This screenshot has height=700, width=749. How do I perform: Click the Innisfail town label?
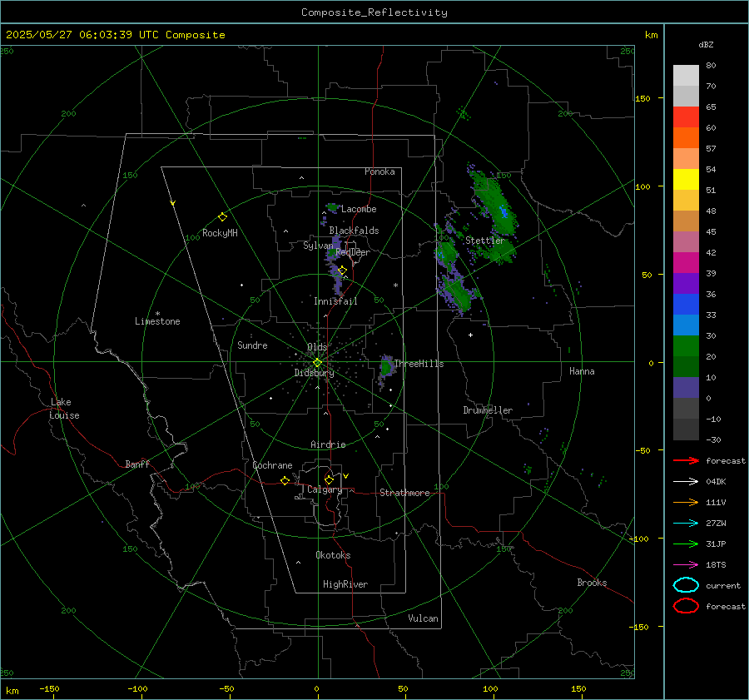tap(335, 301)
